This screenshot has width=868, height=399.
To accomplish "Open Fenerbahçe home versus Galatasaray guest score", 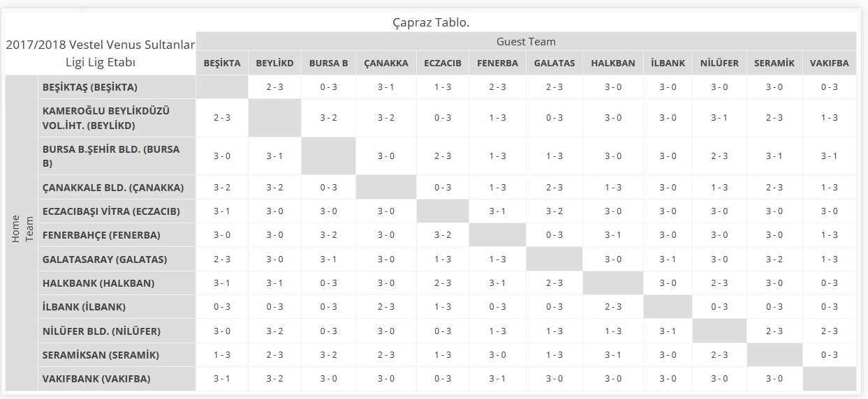I will click(554, 235).
